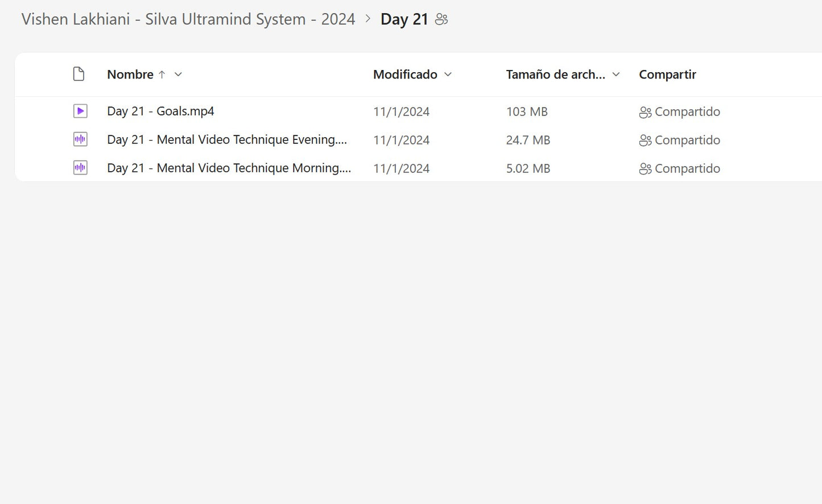Viewport: 822px width, 504px height.
Task: Click the Nombre column header label
Action: pos(130,75)
